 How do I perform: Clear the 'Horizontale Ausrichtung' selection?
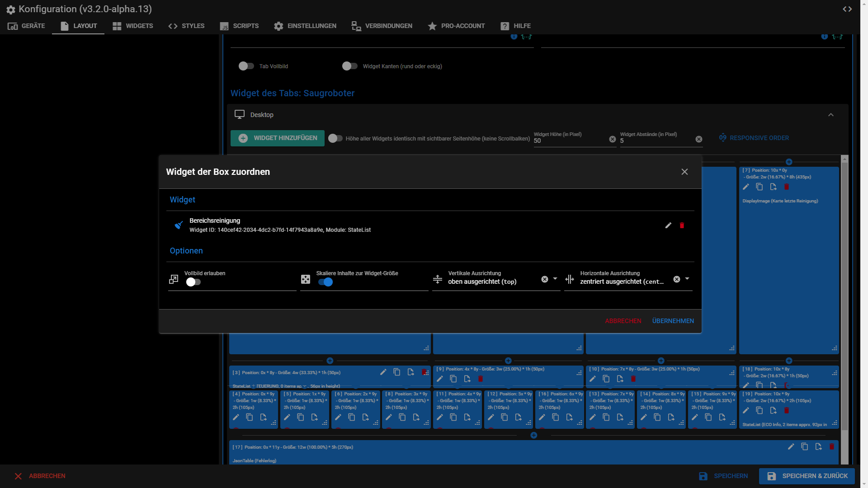click(x=677, y=280)
